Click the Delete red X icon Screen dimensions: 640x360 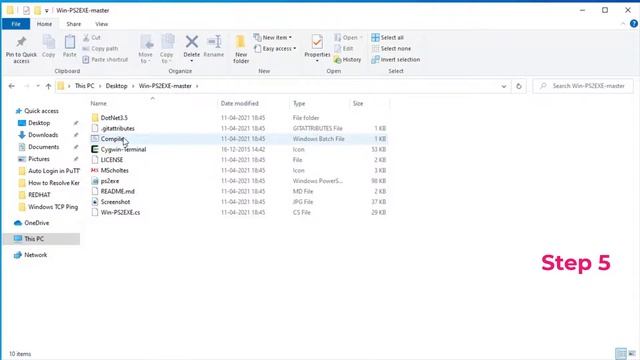(191, 42)
